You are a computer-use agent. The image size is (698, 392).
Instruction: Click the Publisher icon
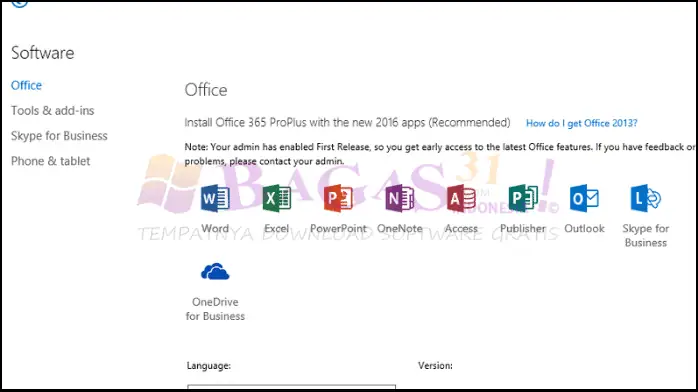click(x=523, y=198)
